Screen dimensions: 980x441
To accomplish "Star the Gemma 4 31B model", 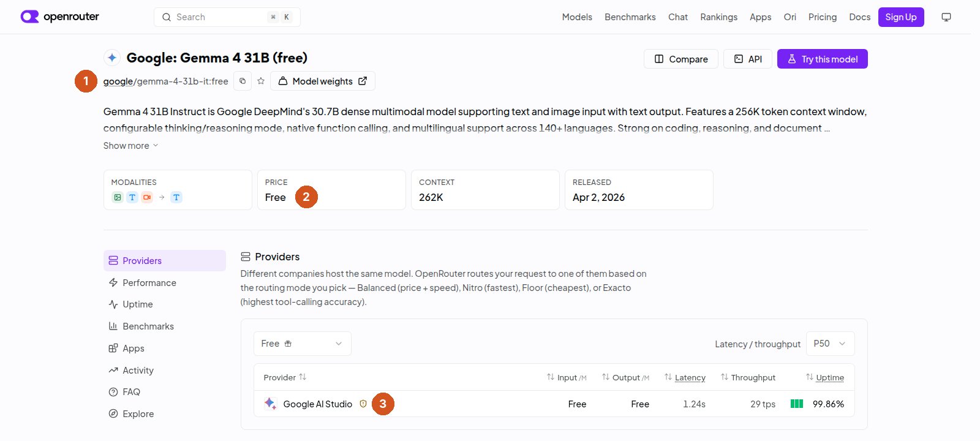I will point(261,81).
